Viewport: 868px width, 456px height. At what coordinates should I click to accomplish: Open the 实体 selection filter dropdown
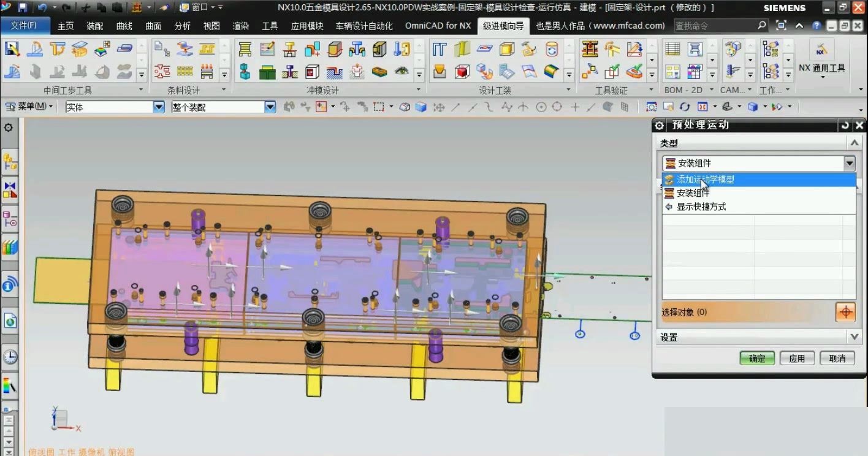(x=159, y=107)
